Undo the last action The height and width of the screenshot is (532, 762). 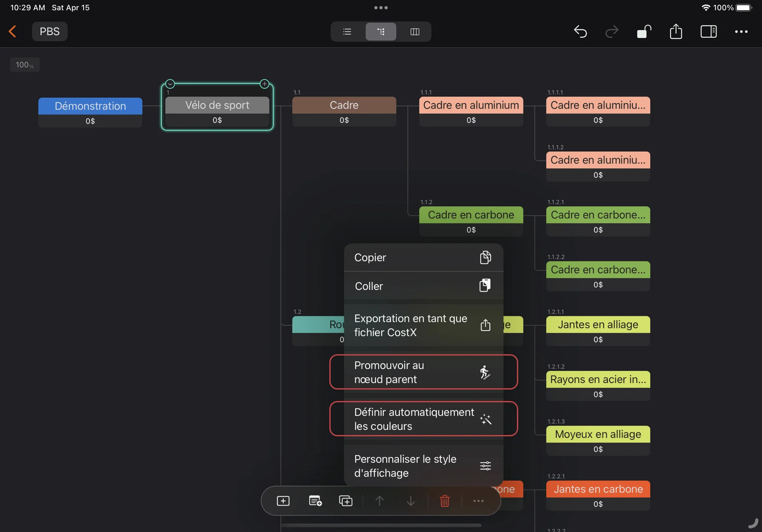(580, 31)
